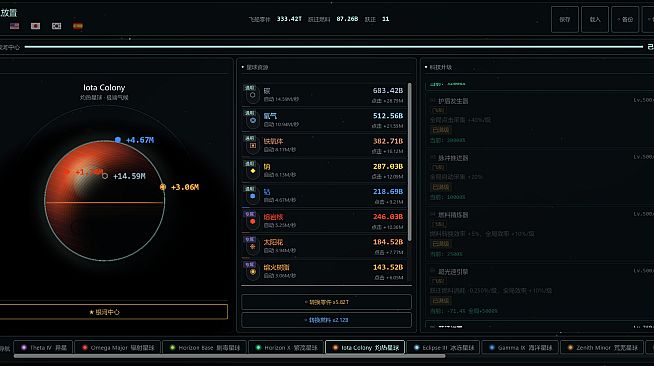The height and width of the screenshot is (366, 654).
Task: Click the 载入 load button
Action: [x=595, y=19]
